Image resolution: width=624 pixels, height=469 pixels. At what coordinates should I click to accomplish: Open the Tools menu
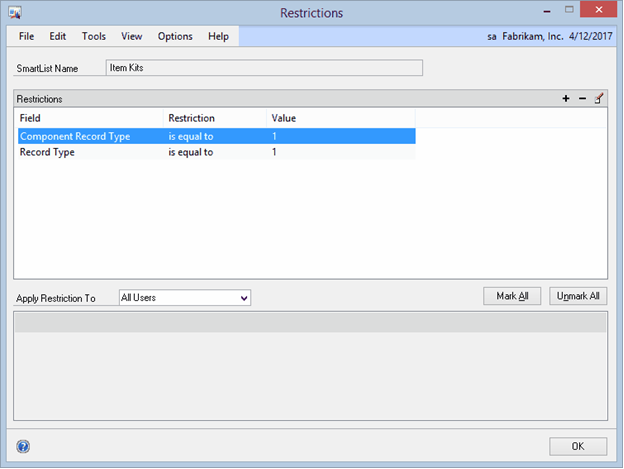(94, 36)
